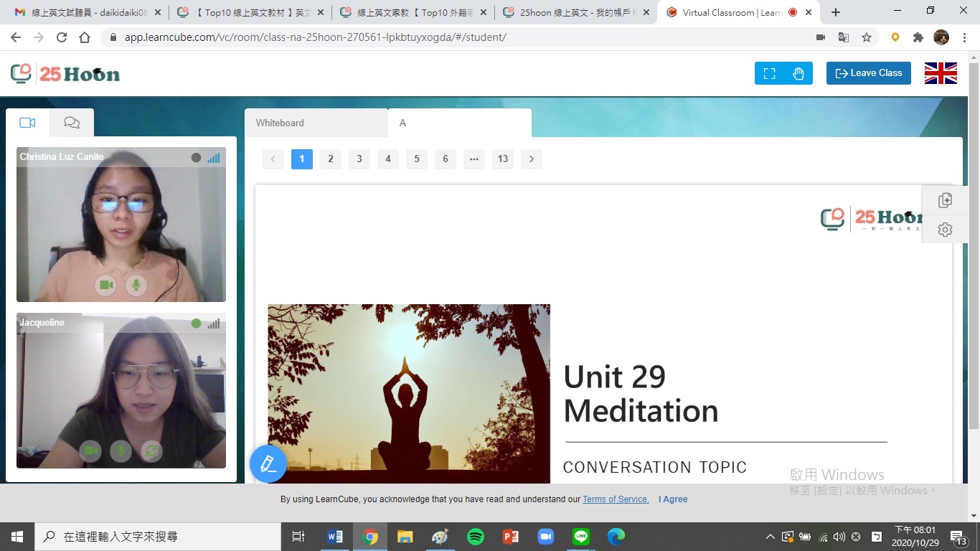This screenshot has width=980, height=551.
Task: Expand the ellipsis page range
Action: [x=474, y=159]
